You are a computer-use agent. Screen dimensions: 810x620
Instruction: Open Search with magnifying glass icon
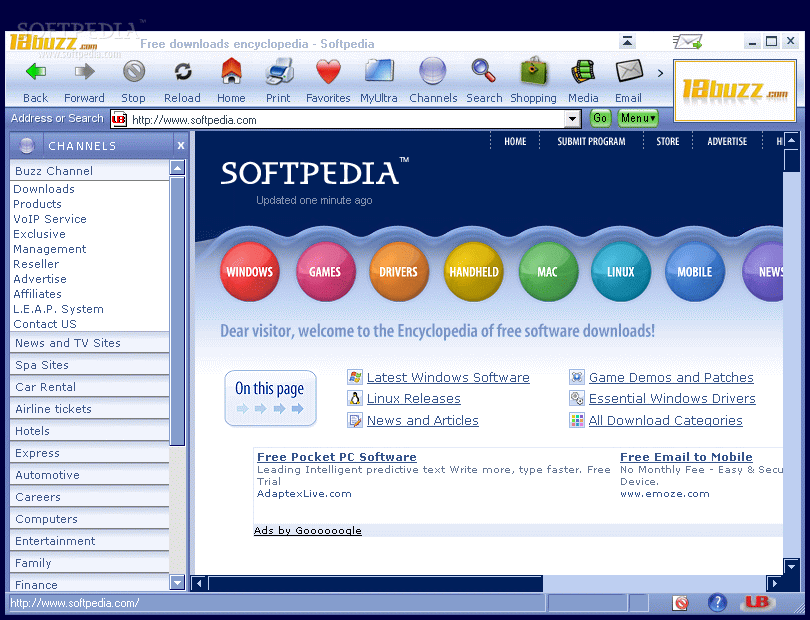coord(484,71)
